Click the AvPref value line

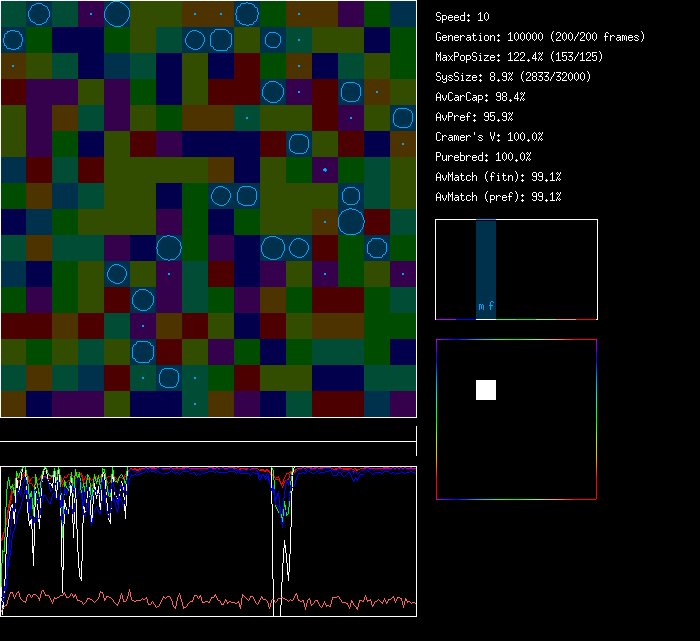[x=474, y=117]
